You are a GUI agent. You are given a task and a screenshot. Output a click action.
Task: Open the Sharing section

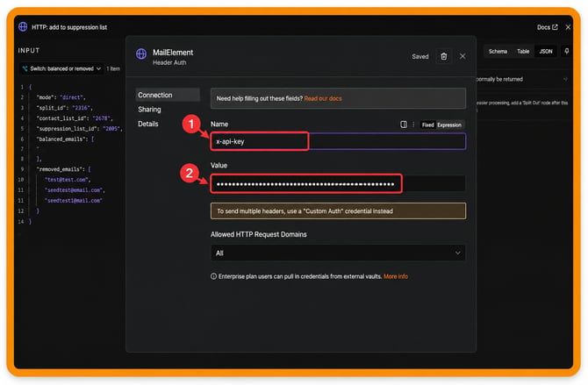coord(149,110)
